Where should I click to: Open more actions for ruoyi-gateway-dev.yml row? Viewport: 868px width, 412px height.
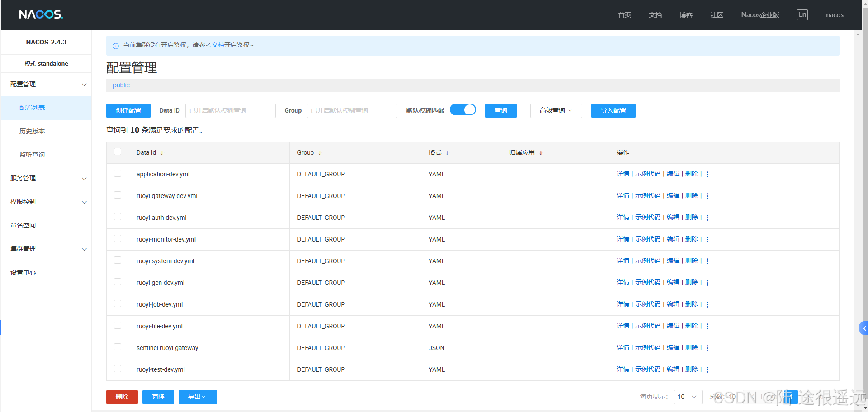tap(708, 196)
